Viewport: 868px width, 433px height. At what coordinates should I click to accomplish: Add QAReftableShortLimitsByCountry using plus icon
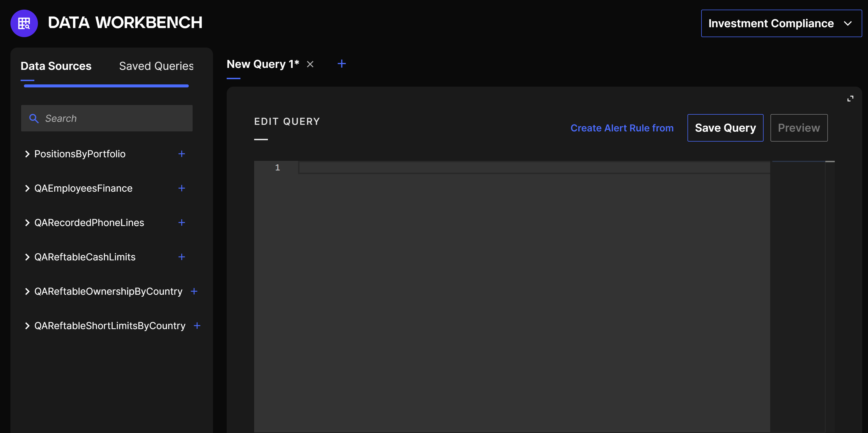(x=197, y=326)
